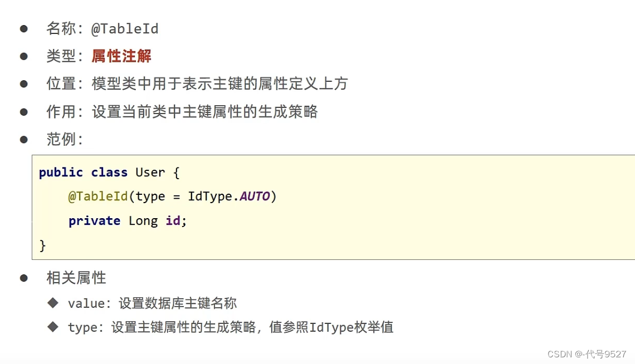Select the red 属性注解 label
The height and width of the screenshot is (364, 635).
point(121,56)
